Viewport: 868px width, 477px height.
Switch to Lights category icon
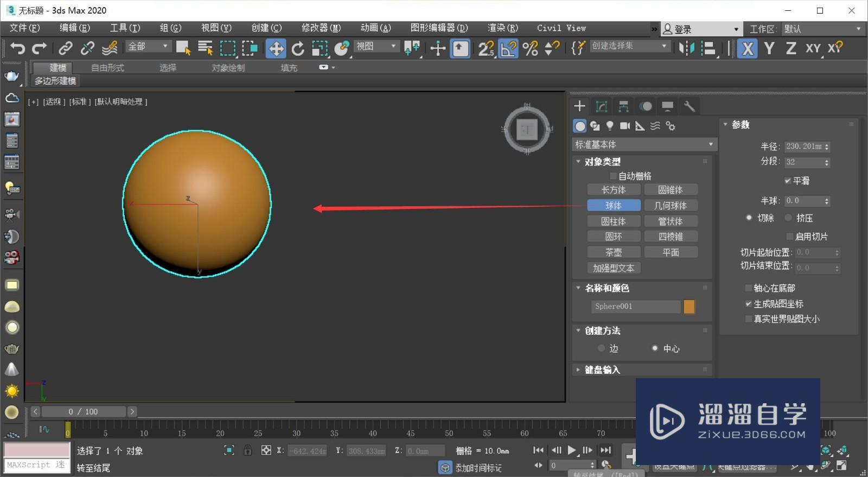[x=610, y=126]
